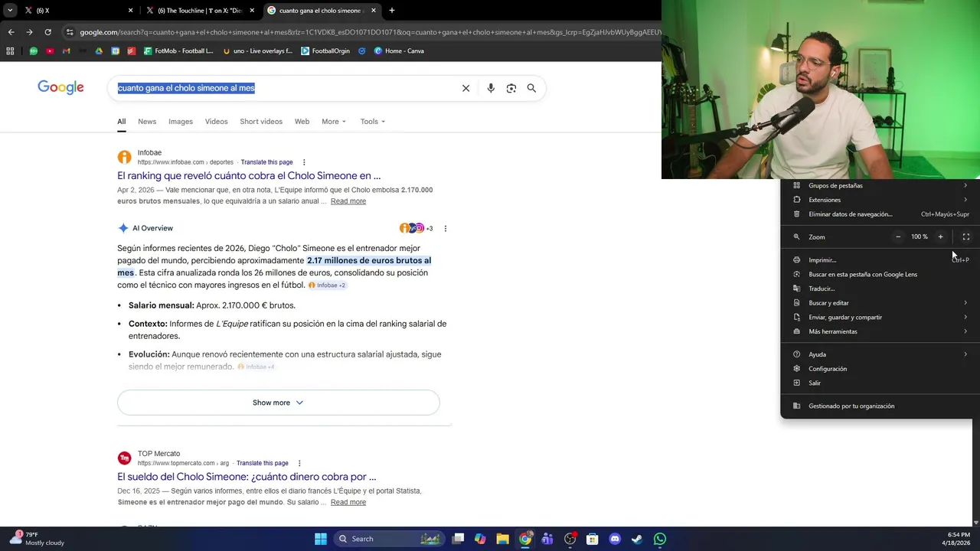
Task: Open Discord from taskbar
Action: tap(615, 539)
